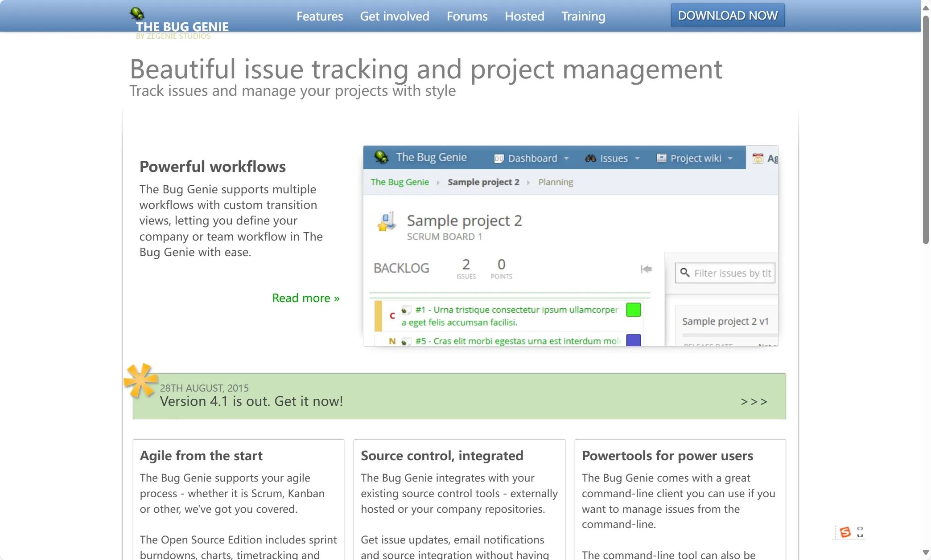931x560 pixels.
Task: Click the blue swatch on issue #5
Action: (x=633, y=340)
